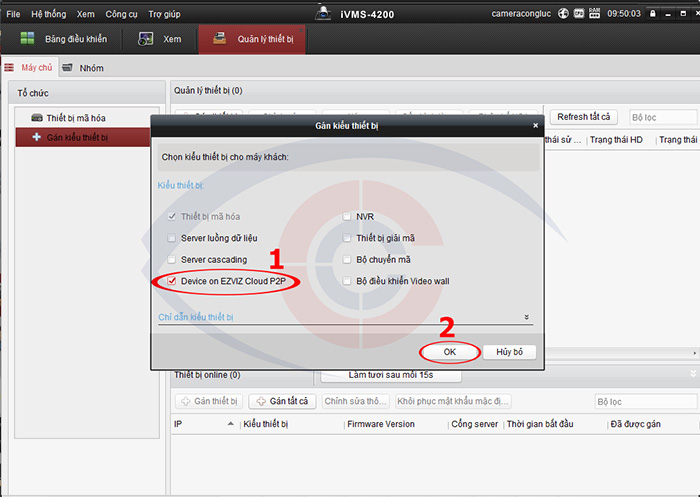Select the Quản lý thiết bị tab

(252, 39)
